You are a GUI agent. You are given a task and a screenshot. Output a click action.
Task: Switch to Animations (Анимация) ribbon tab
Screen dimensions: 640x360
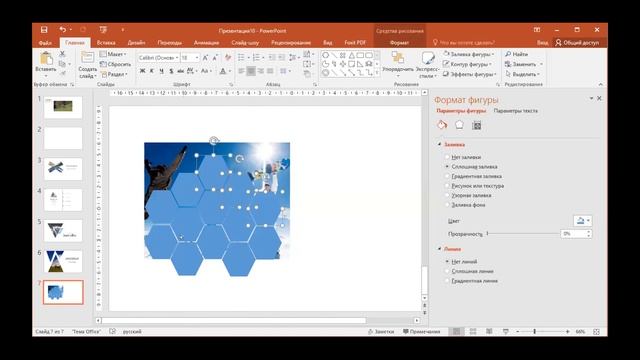[x=206, y=42]
